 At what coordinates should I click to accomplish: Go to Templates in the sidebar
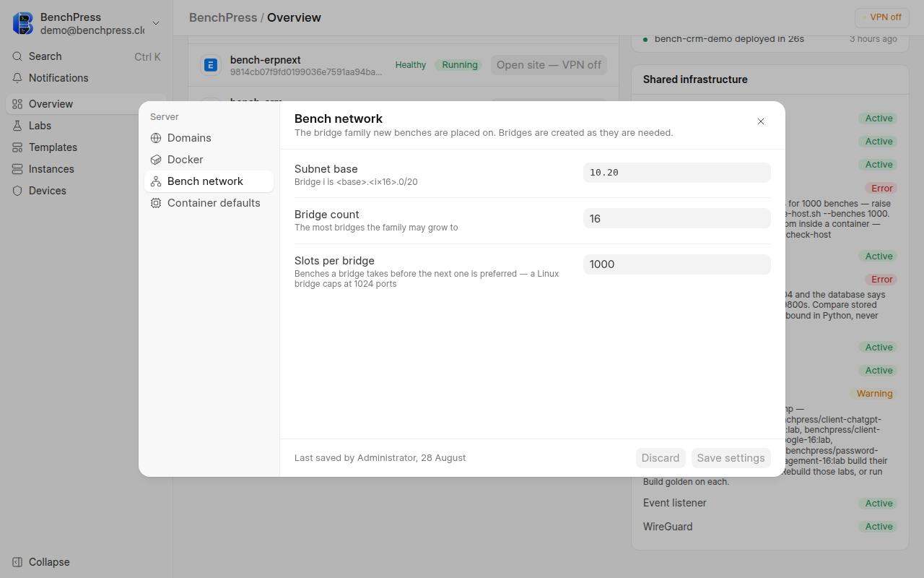point(86,147)
